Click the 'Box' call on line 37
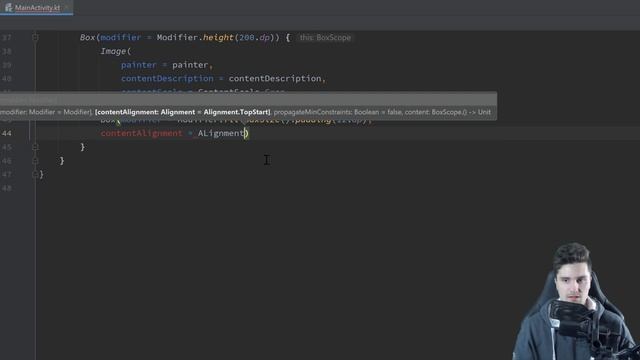The image size is (640, 360). pos(87,38)
